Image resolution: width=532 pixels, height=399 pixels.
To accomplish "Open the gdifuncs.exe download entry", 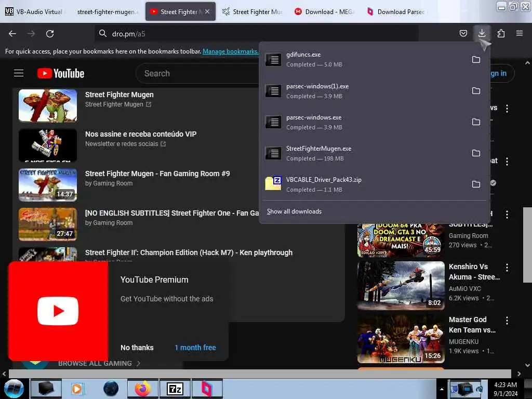I will click(x=363, y=59).
